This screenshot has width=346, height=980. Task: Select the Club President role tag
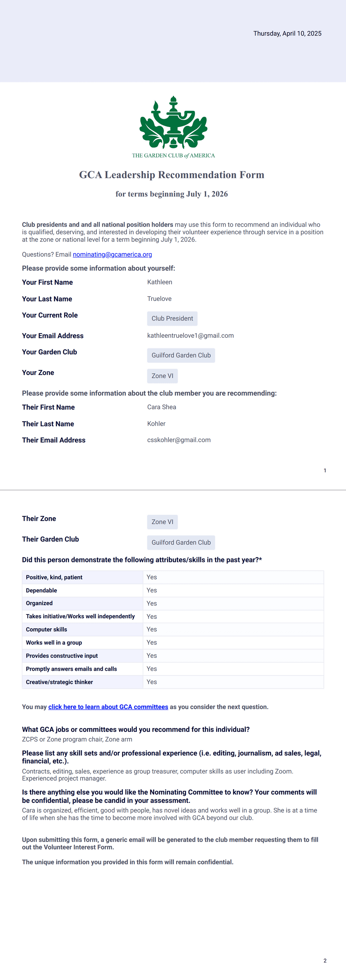172,318
